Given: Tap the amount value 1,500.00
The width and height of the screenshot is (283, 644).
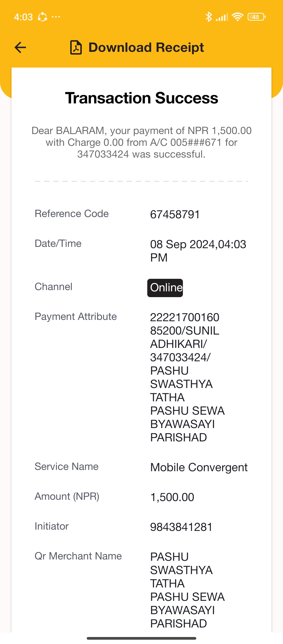Looking at the screenshot, I should [172, 497].
